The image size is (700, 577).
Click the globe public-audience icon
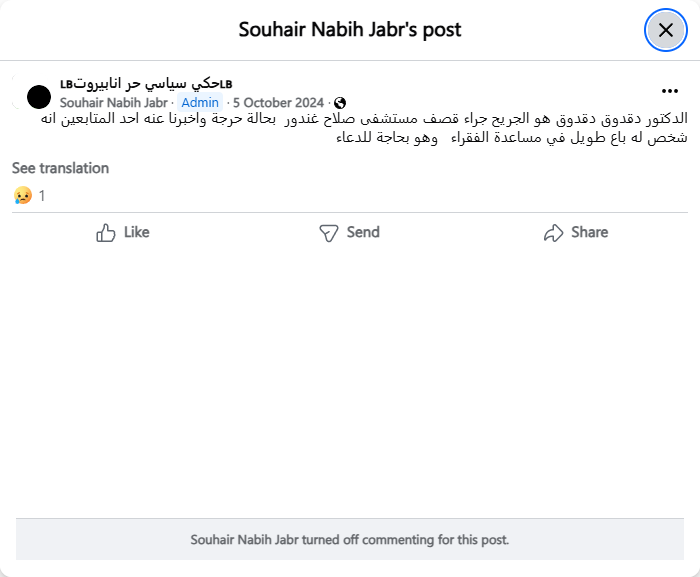coord(340,103)
